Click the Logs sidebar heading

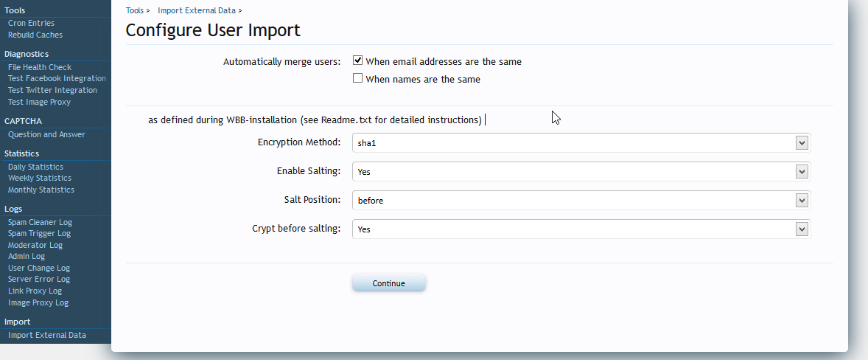click(13, 210)
